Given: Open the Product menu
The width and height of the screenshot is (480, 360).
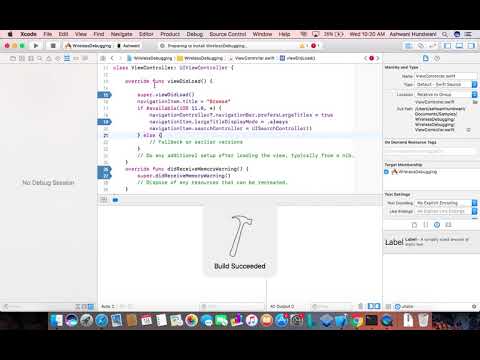Looking at the screenshot, I should [x=170, y=34].
